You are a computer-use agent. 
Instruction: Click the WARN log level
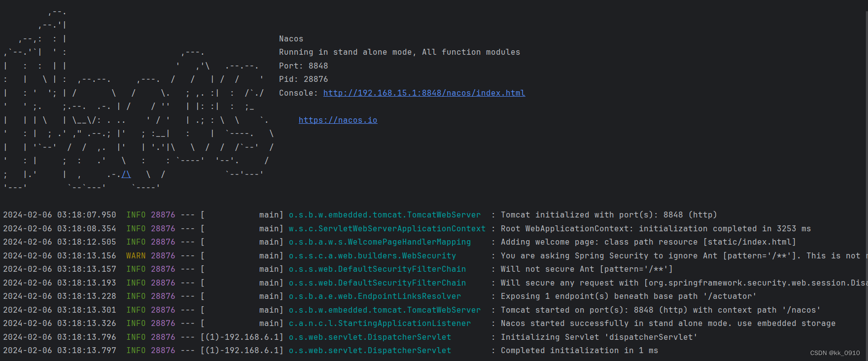(136, 256)
